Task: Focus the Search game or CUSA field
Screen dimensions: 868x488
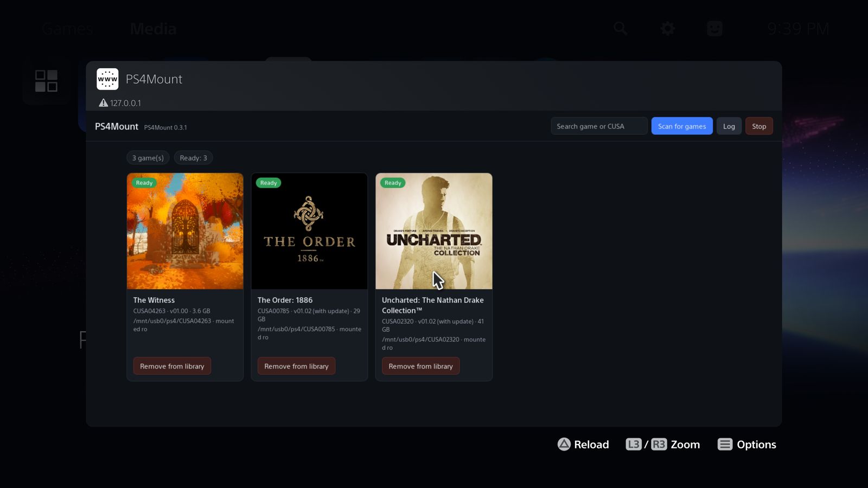Action: point(599,126)
